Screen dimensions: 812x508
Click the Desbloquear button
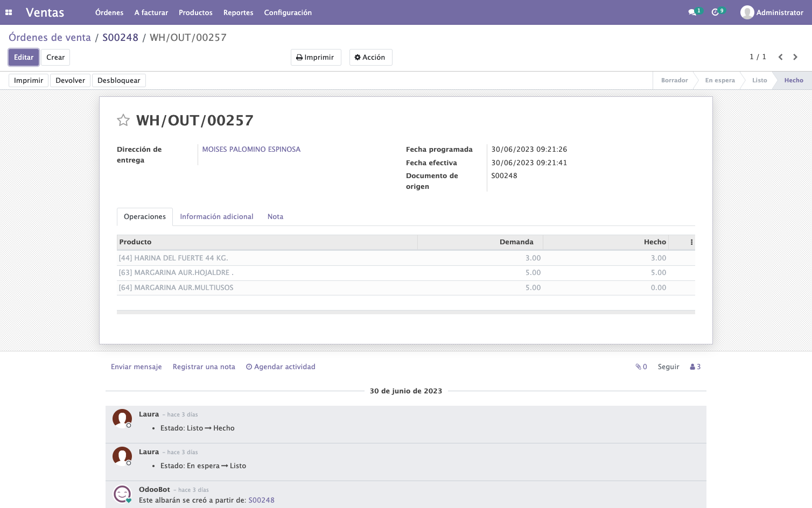coord(119,81)
